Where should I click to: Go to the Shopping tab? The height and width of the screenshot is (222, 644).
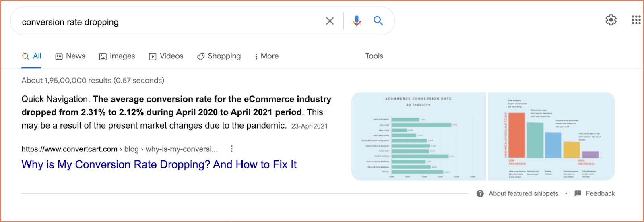(219, 56)
